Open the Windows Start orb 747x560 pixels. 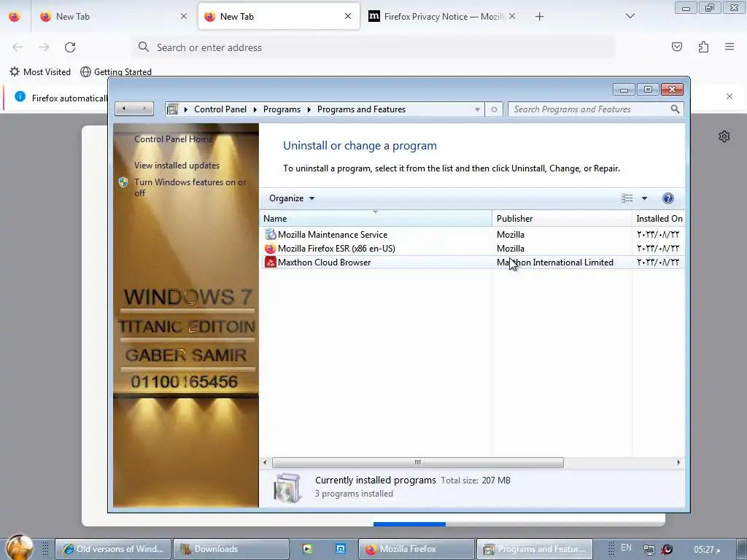click(x=19, y=548)
